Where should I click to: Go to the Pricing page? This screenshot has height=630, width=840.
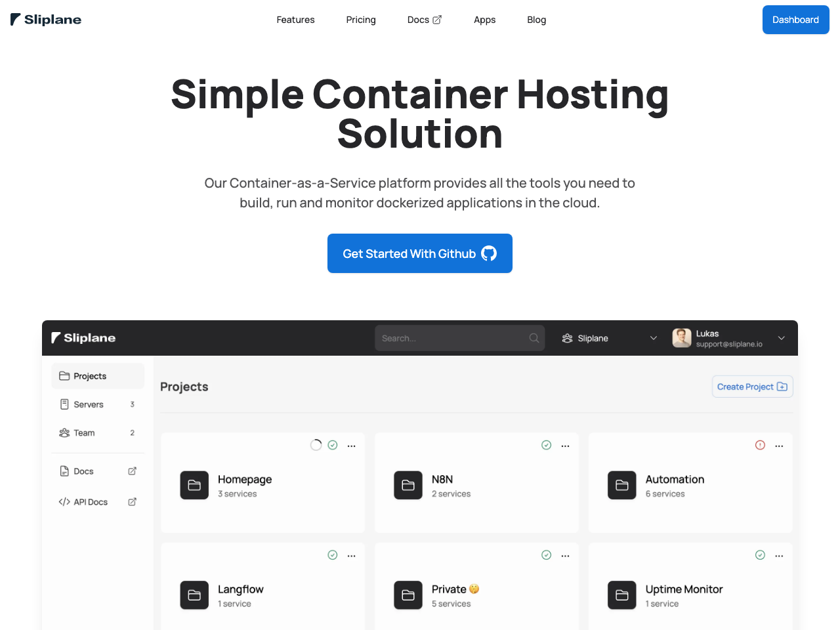pos(361,20)
